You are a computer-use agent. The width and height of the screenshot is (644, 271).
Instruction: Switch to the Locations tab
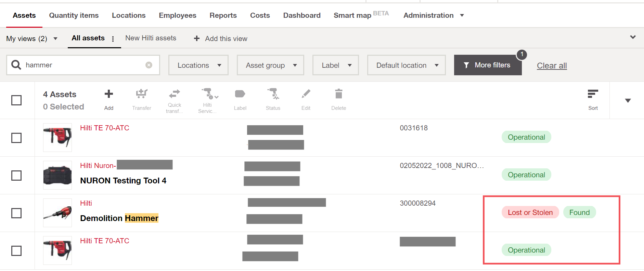pyautogui.click(x=129, y=15)
